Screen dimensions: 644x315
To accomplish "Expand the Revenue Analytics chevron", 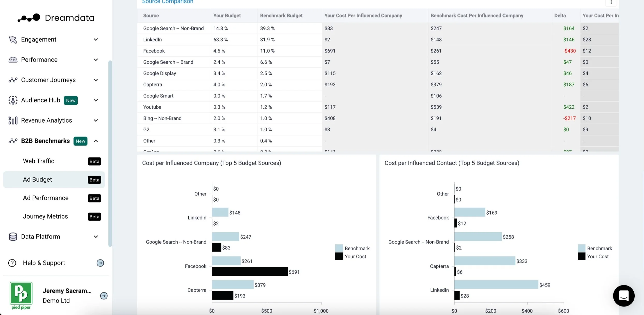I will tap(96, 121).
